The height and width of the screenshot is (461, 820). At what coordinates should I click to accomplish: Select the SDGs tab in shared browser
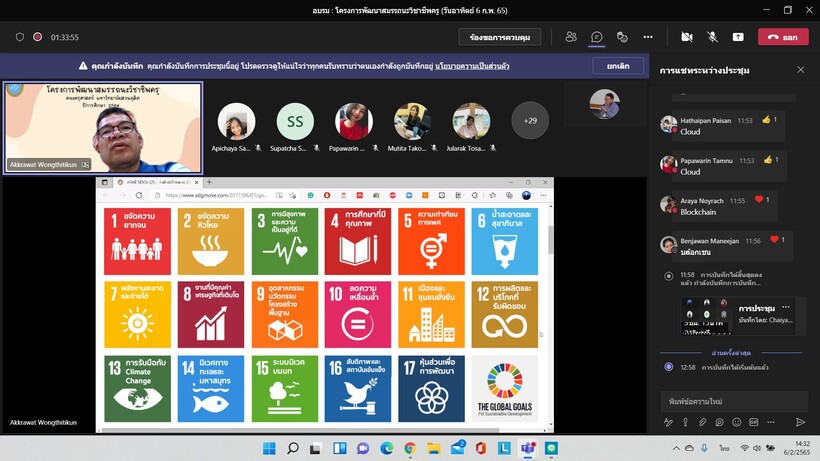pyautogui.click(x=157, y=182)
